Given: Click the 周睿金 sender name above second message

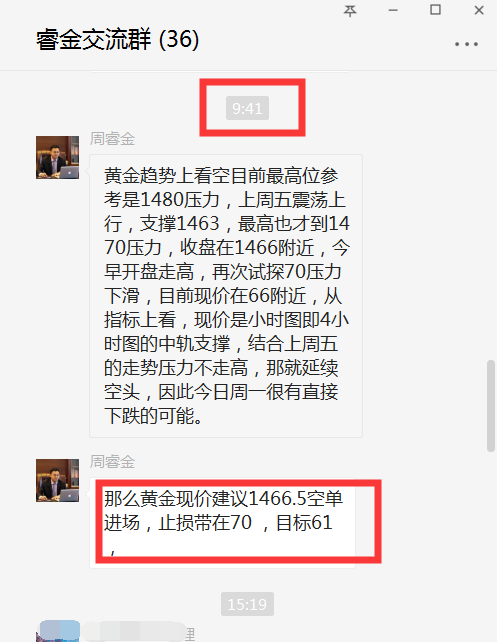Looking at the screenshot, I should tap(112, 462).
